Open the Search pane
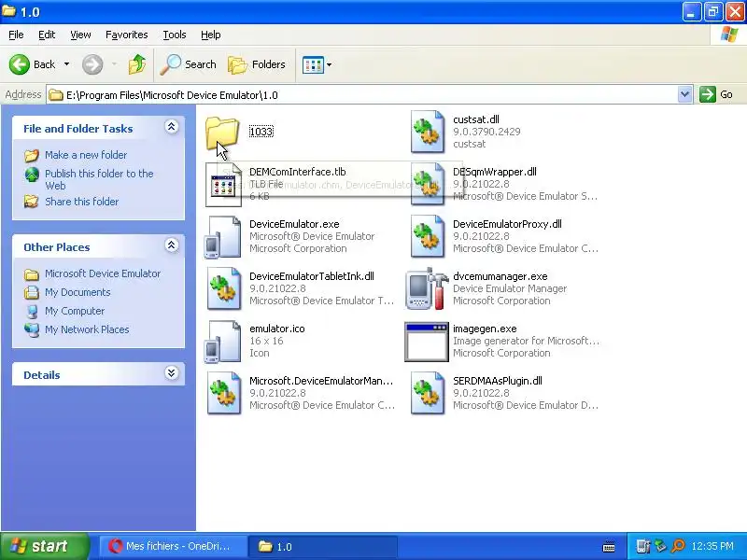The width and height of the screenshot is (747, 560). click(x=189, y=64)
